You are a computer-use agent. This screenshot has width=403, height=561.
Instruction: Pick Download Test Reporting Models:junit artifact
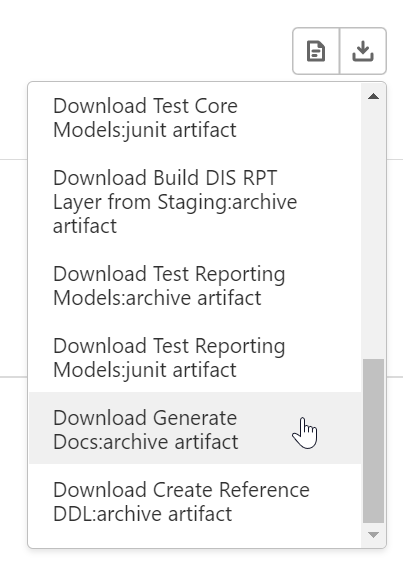tap(195, 357)
